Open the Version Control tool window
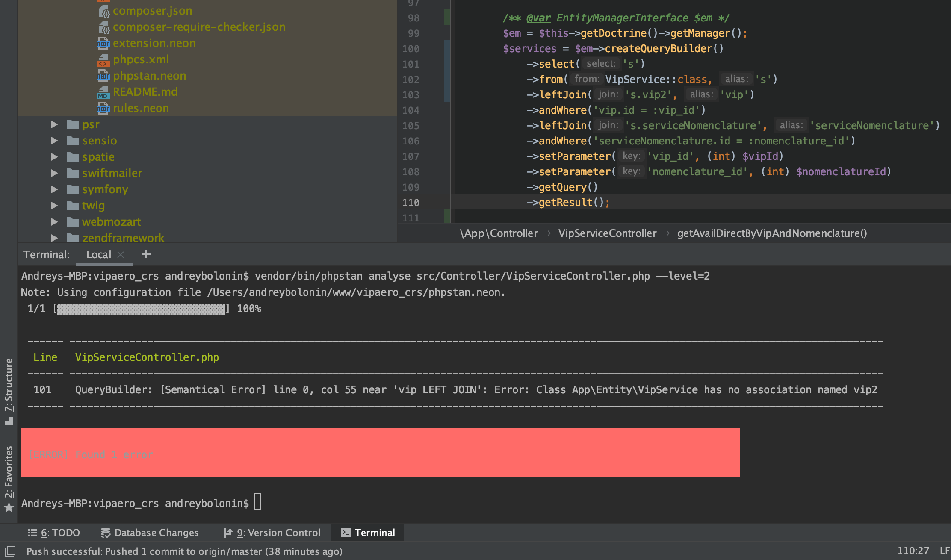951x560 pixels. coord(273,532)
